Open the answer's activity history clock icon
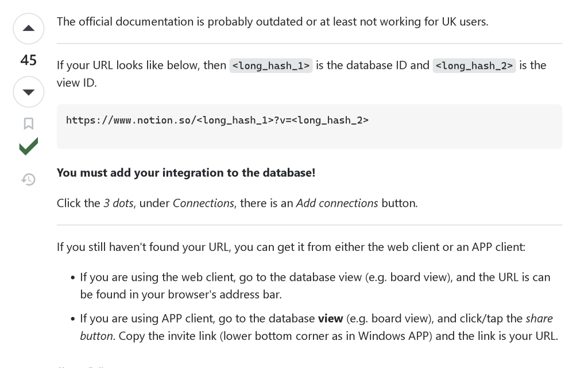 pos(29,180)
